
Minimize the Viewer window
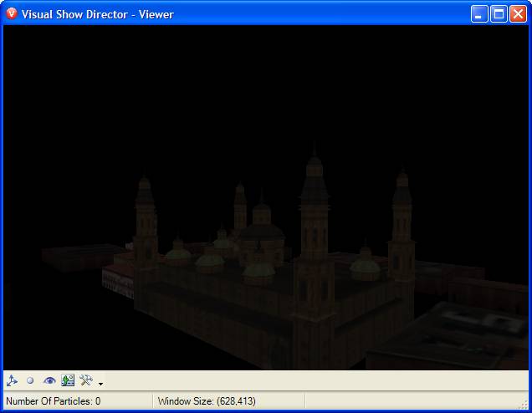[479, 14]
